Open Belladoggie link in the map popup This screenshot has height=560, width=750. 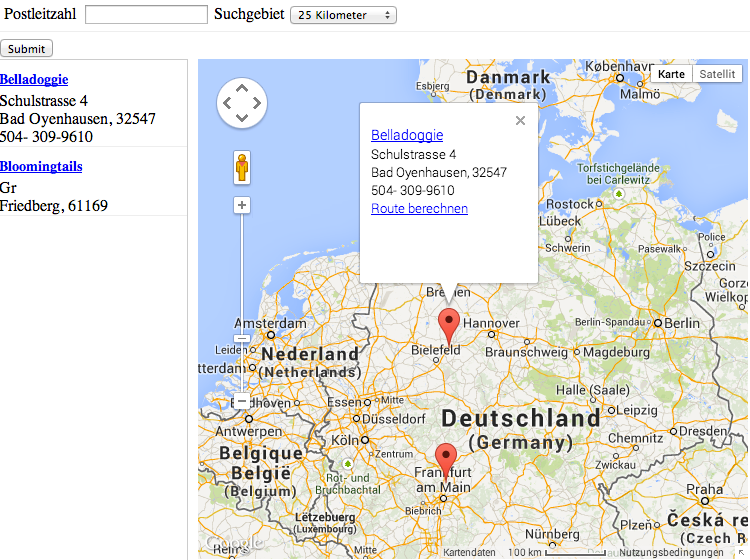coord(407,135)
